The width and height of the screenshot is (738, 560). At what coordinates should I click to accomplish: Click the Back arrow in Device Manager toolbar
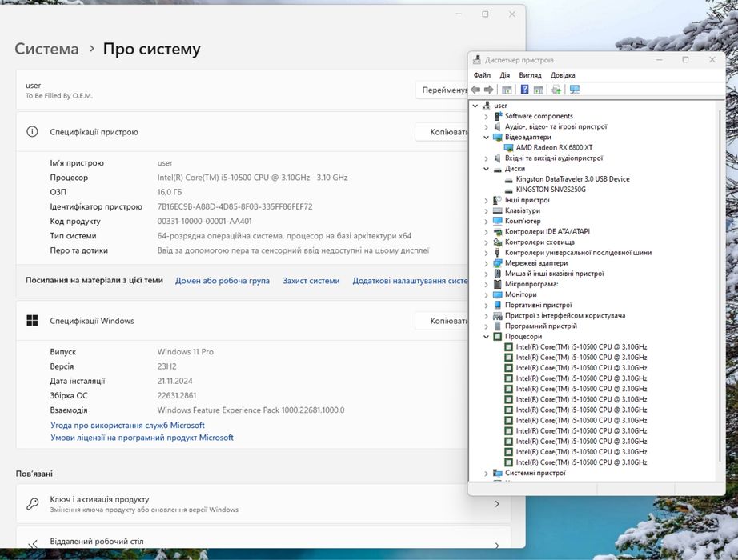click(476, 90)
